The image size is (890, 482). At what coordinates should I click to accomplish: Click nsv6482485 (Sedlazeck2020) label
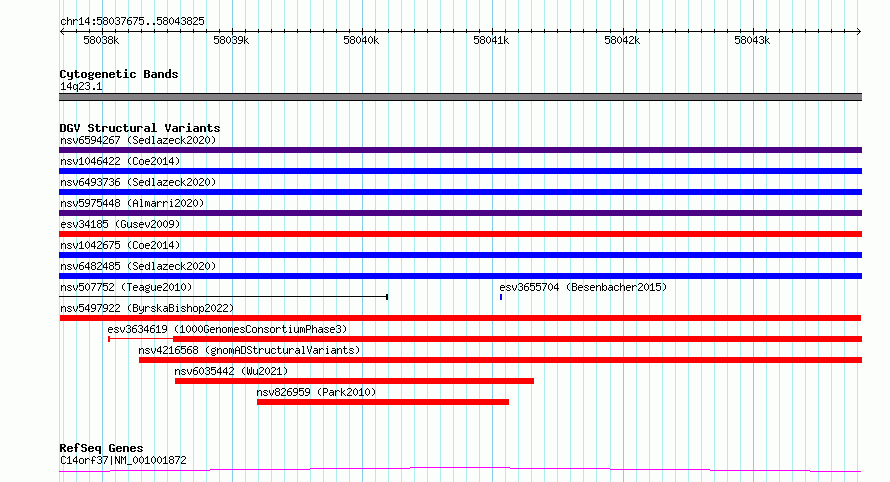pyautogui.click(x=138, y=266)
